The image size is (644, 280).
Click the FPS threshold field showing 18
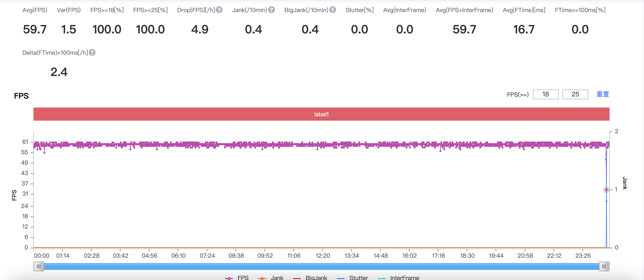tap(546, 94)
